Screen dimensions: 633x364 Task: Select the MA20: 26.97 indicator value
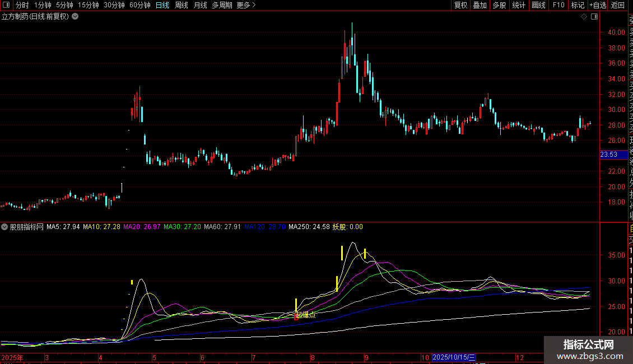(x=142, y=227)
